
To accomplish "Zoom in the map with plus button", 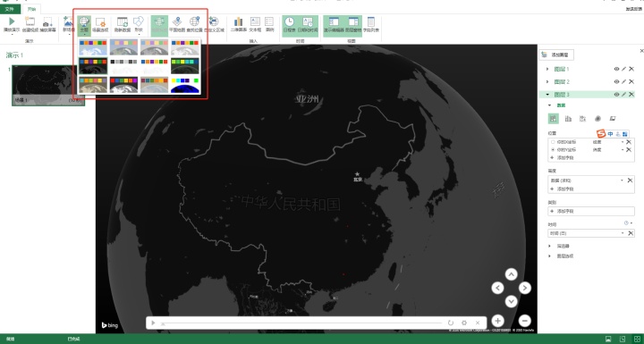I will pyautogui.click(x=497, y=321).
